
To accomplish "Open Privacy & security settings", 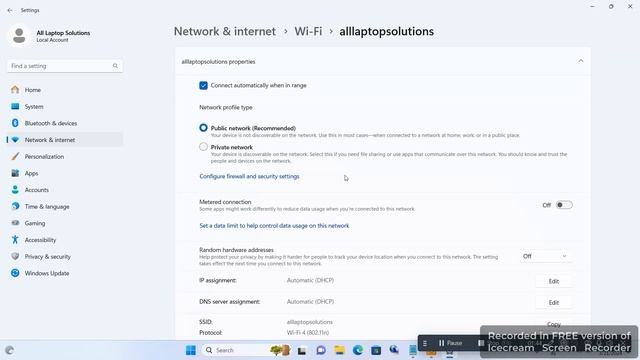I will click(64, 257).
